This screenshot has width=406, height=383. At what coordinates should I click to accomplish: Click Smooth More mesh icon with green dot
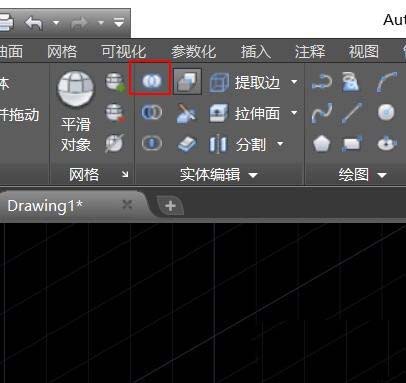(x=115, y=83)
